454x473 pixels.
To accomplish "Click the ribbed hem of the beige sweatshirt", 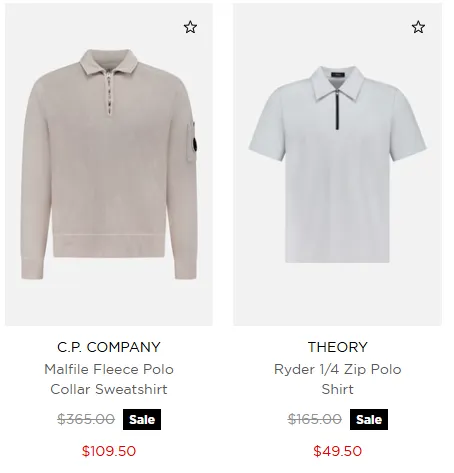I will 109,246.
